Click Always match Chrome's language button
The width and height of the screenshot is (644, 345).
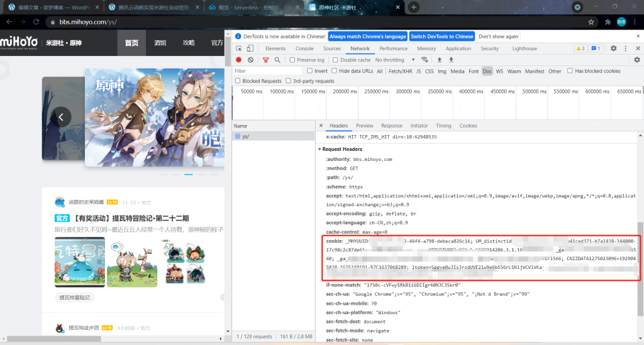tap(367, 36)
